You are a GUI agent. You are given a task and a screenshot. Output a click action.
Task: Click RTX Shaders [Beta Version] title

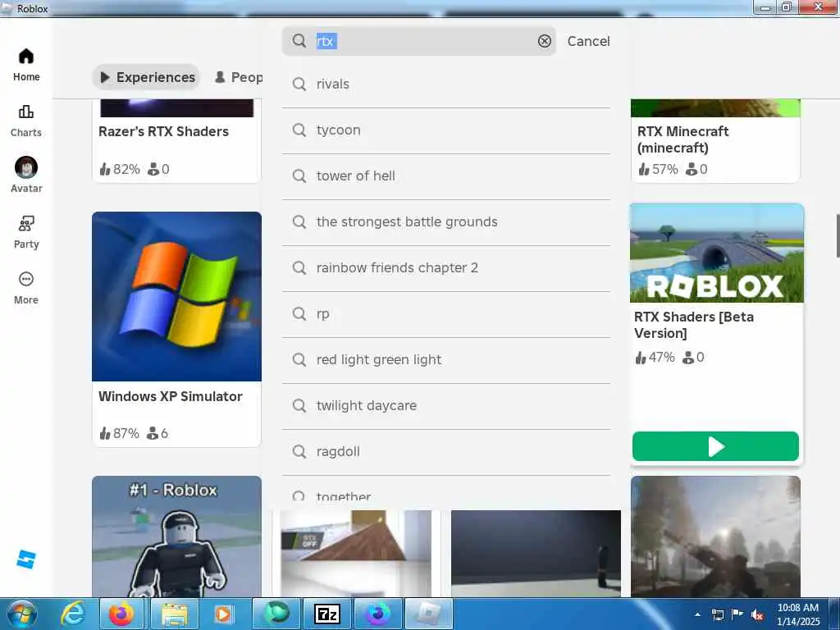[694, 325]
